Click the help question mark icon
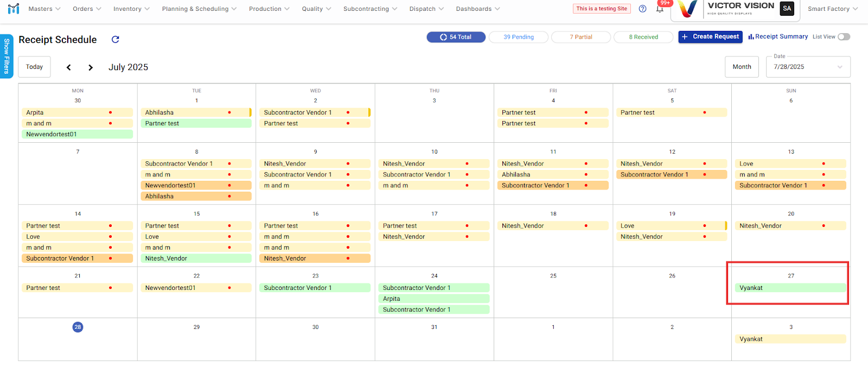 point(642,9)
